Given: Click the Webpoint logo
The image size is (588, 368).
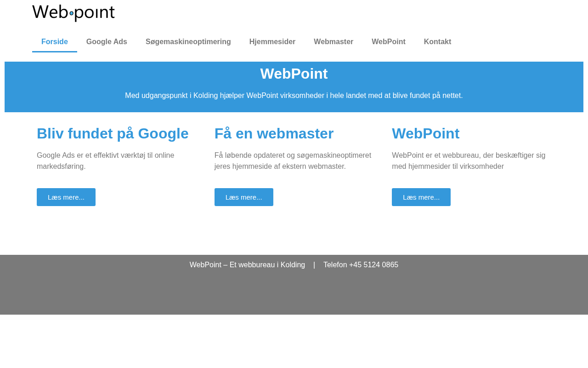Looking at the screenshot, I should 73,13.
